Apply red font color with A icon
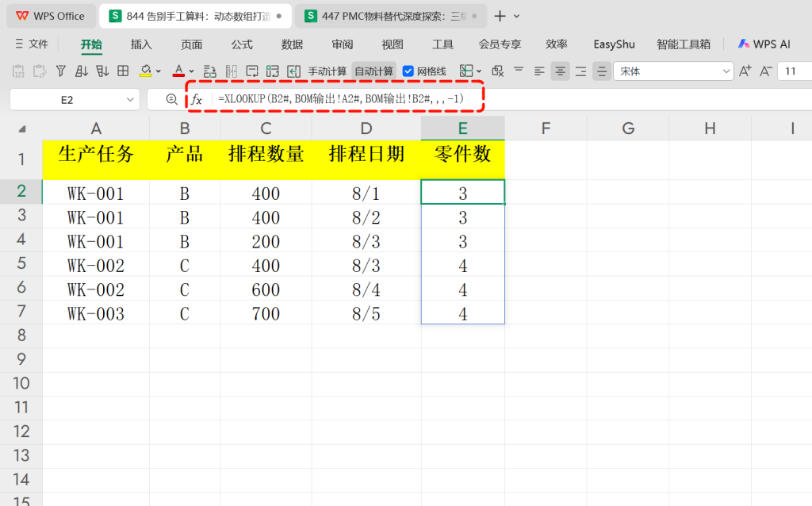Screen dimensions: 812x506 tap(178, 71)
